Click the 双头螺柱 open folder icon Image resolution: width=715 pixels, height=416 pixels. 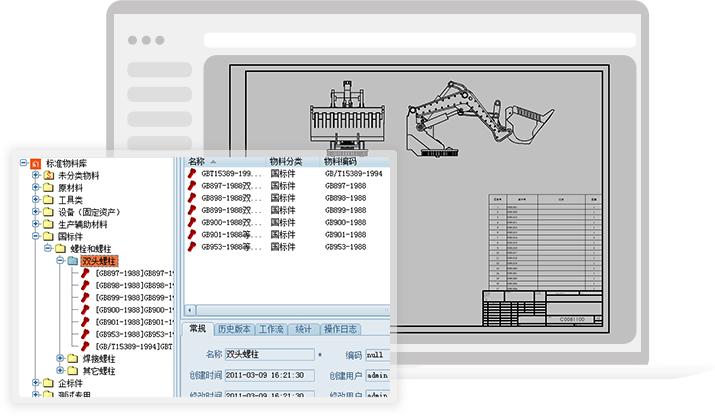pyautogui.click(x=73, y=261)
